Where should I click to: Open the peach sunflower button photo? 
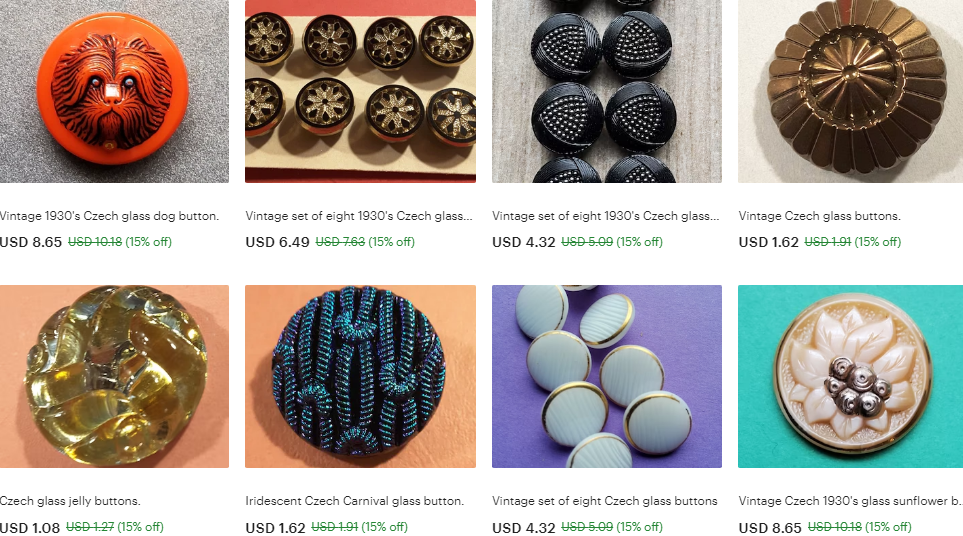pos(851,376)
